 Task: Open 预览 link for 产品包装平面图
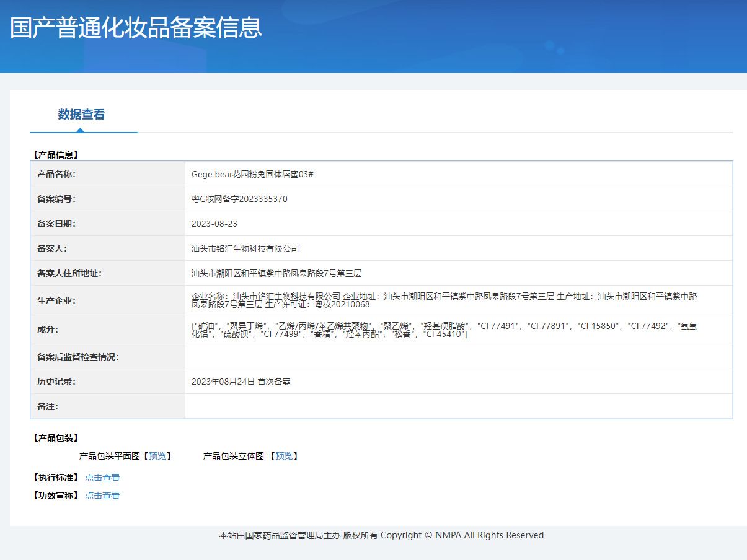[157, 456]
